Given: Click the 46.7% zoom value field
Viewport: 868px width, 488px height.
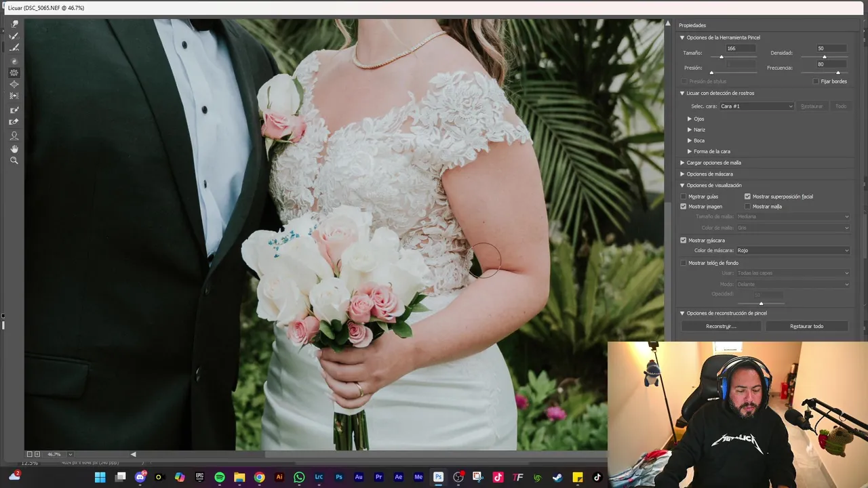Looking at the screenshot, I should pos(54,454).
